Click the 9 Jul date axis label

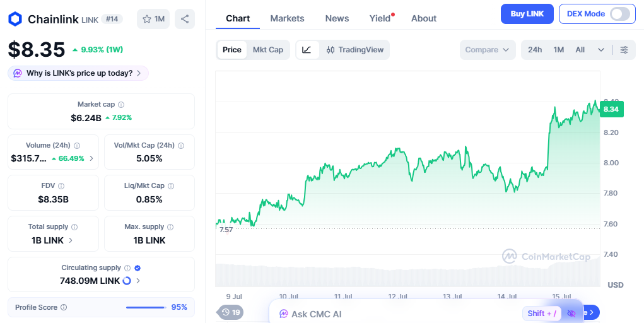tap(234, 297)
